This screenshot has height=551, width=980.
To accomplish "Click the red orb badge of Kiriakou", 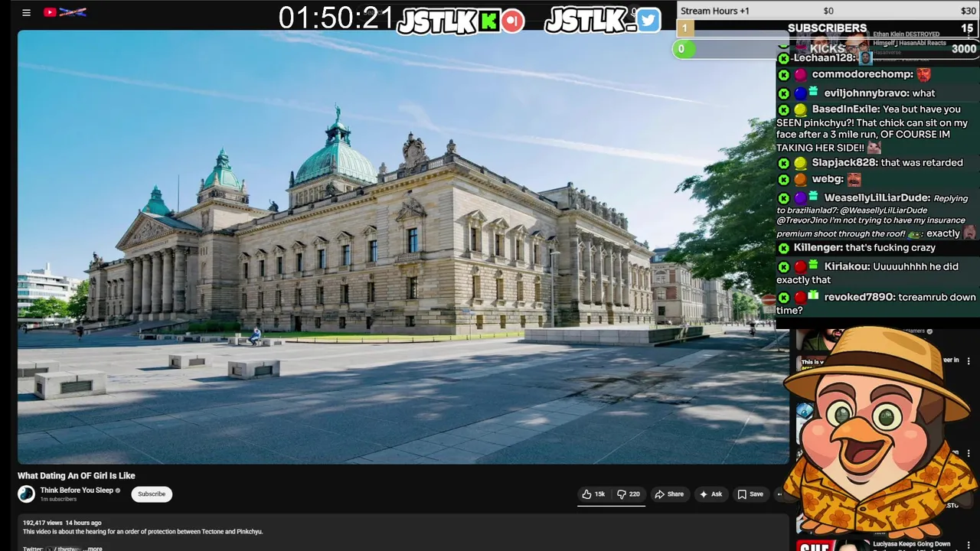I will tap(800, 267).
